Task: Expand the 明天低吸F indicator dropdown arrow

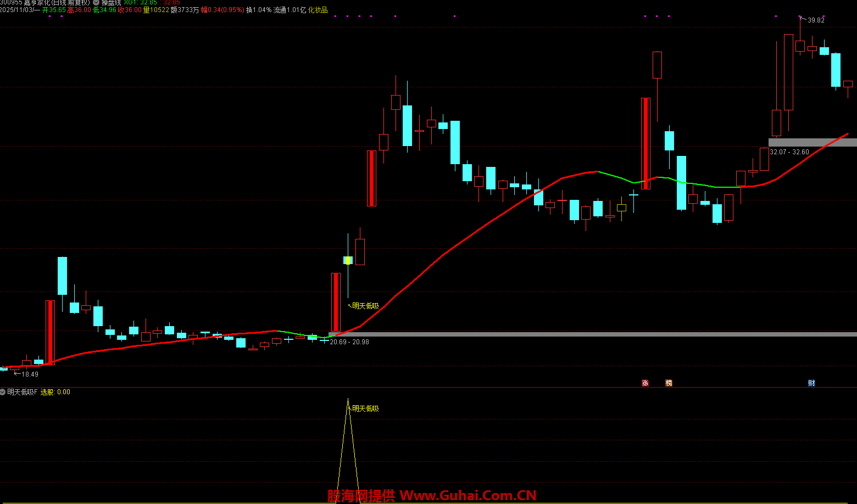Action: click(x=3, y=392)
